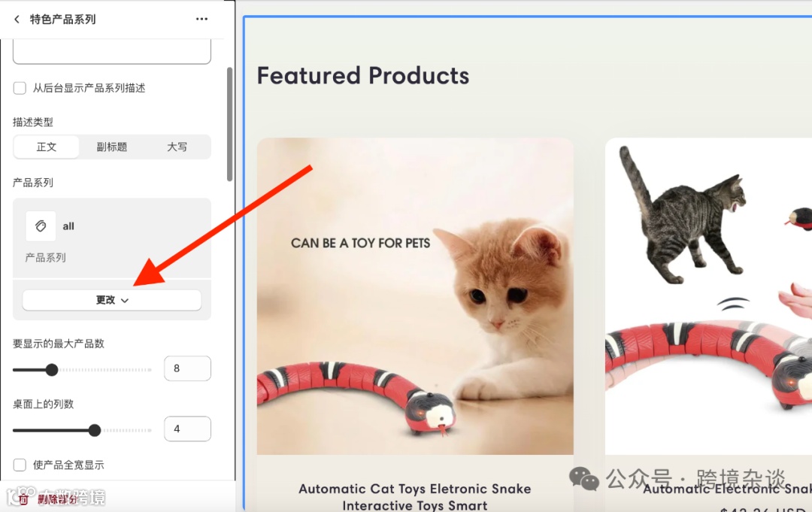This screenshot has height=512, width=812.
Task: Select the 正文 description type
Action: (47, 147)
